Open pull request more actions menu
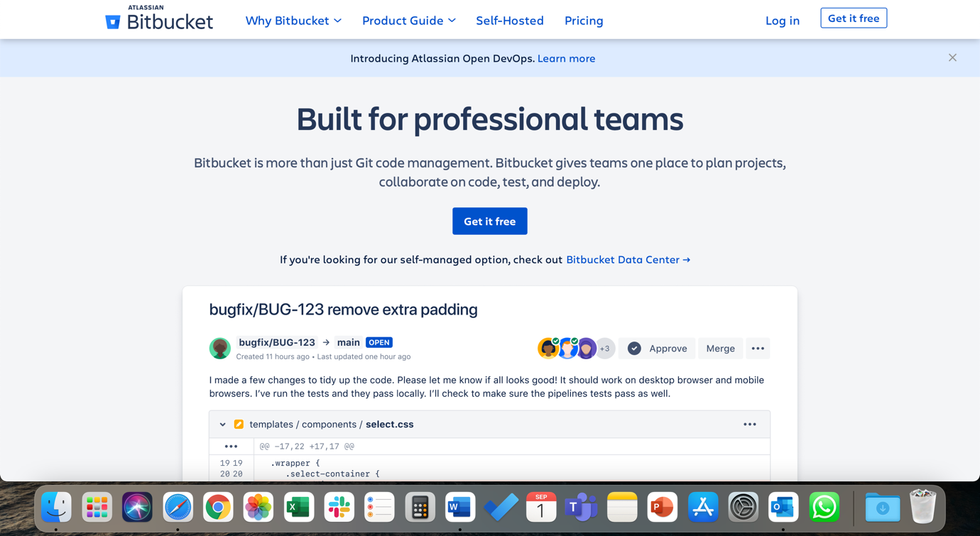The width and height of the screenshot is (980, 536). pyautogui.click(x=758, y=348)
